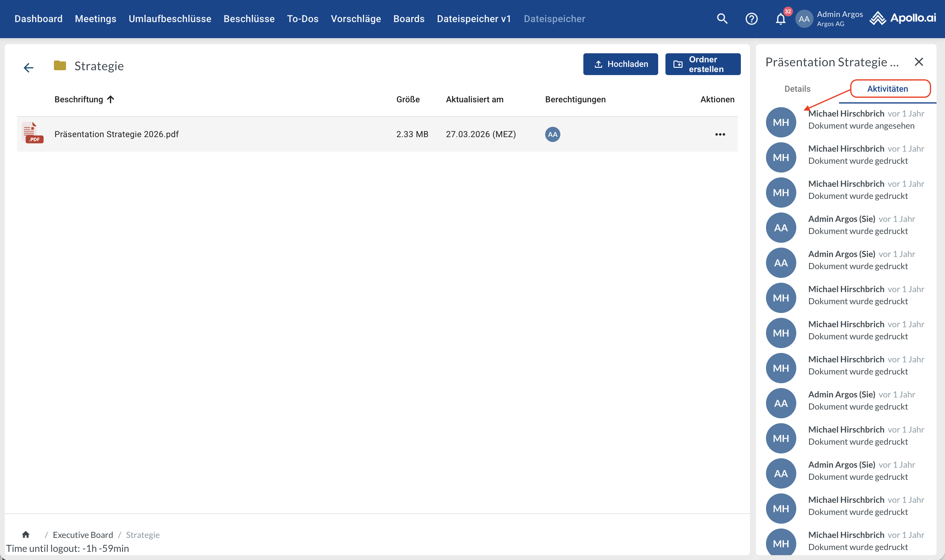Open notifications bell with 32 badge
The width and height of the screenshot is (945, 560).
point(781,18)
